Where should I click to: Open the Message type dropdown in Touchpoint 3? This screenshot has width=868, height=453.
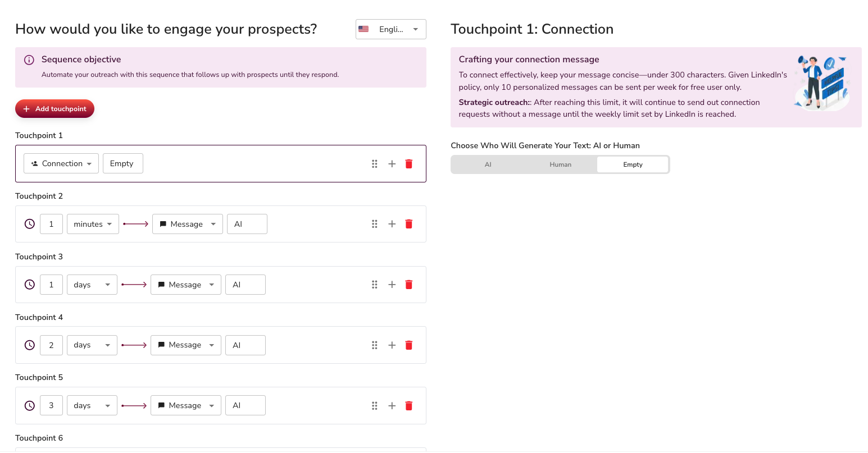[x=186, y=285]
